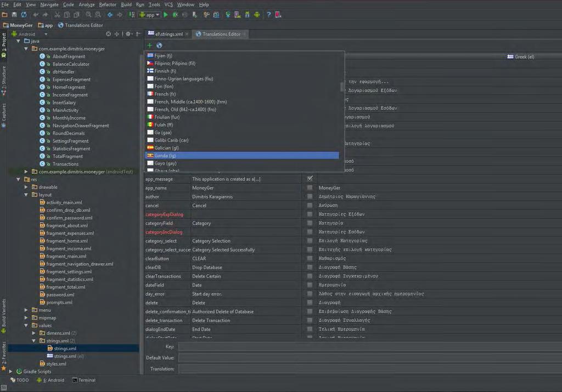This screenshot has width=562, height=392.
Task: Click the Copy icon in toolbar
Action: [x=66, y=15]
